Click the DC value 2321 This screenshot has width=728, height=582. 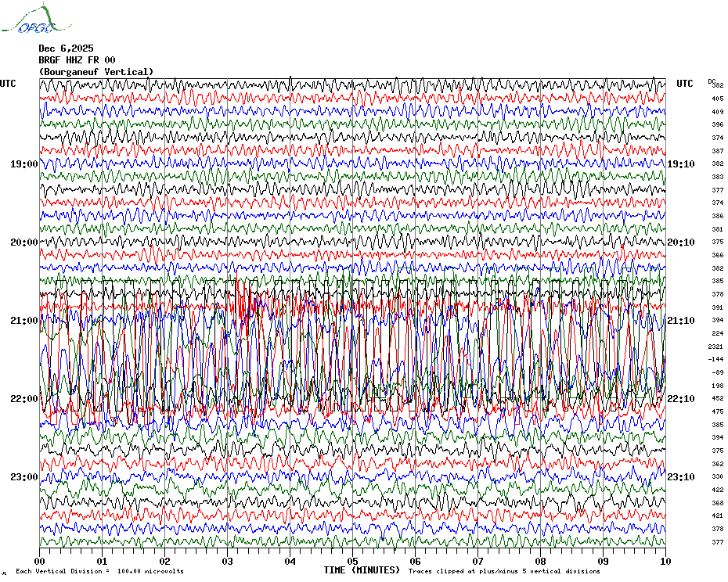(716, 347)
